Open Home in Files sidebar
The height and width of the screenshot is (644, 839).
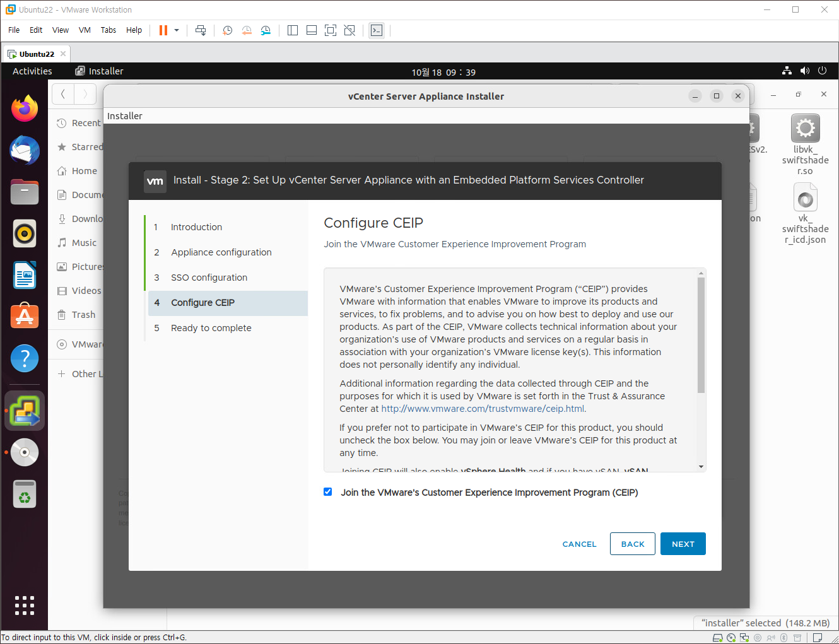78,171
